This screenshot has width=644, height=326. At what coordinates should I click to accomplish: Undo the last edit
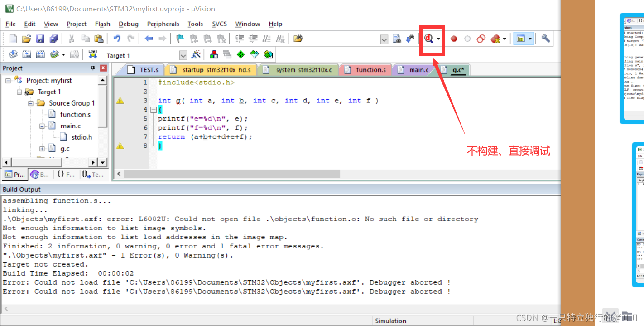click(117, 39)
